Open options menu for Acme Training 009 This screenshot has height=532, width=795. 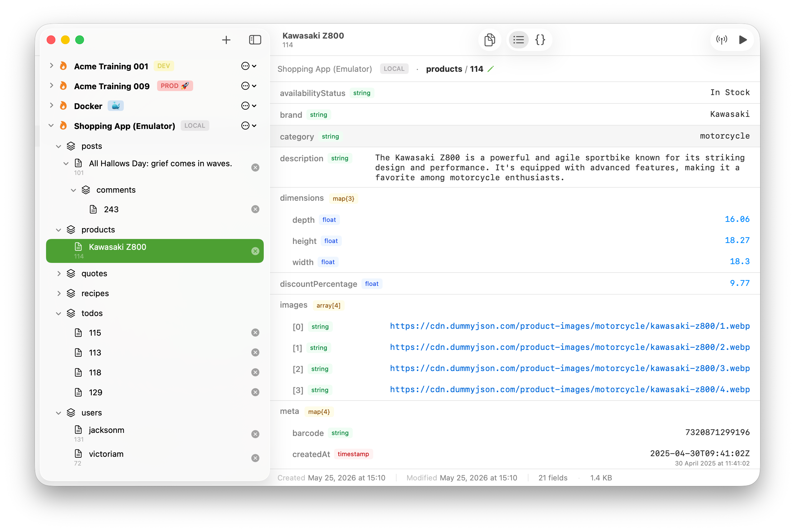[249, 86]
